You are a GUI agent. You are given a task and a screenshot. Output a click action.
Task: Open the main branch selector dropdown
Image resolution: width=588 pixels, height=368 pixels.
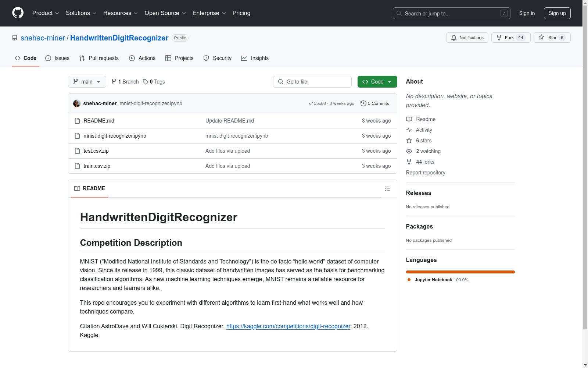coord(87,82)
